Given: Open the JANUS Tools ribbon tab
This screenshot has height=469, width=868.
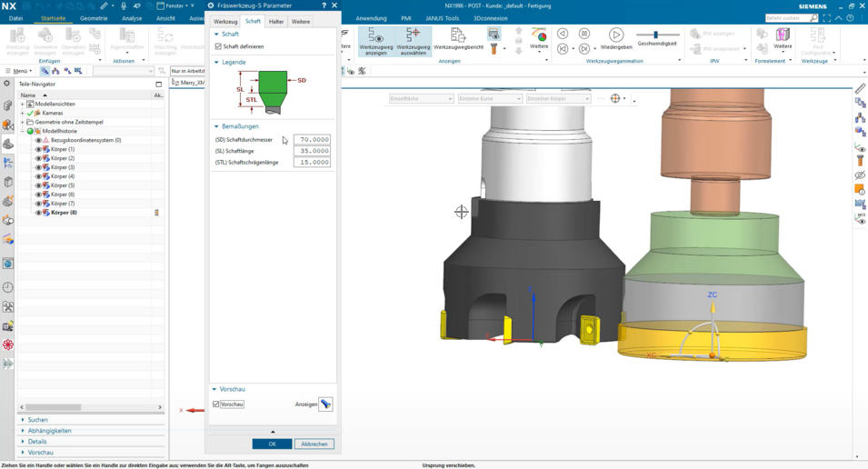Looking at the screenshot, I should tap(443, 18).
